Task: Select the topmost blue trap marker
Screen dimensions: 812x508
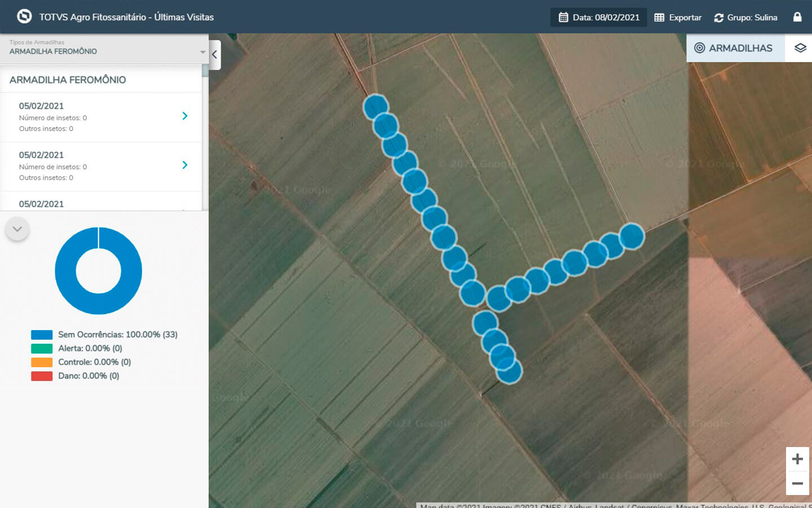Action: 376,107
